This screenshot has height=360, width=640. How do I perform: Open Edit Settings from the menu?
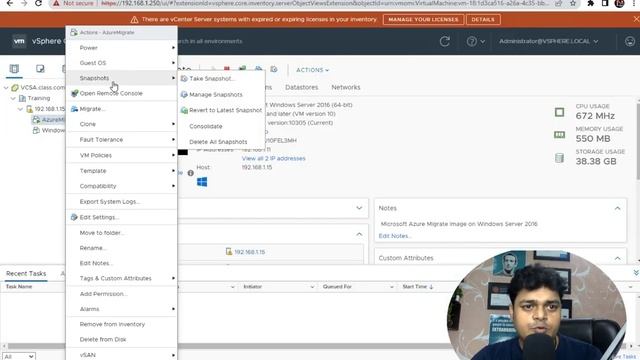122,217
